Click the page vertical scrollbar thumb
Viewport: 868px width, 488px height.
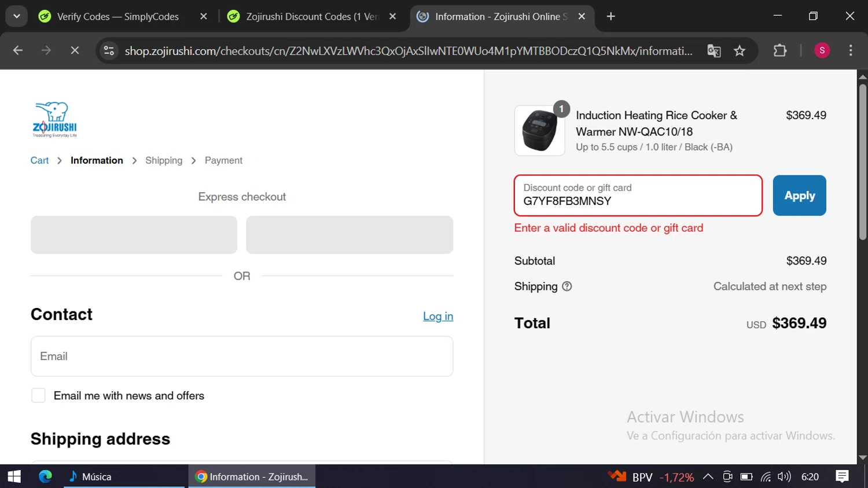pos(862,162)
